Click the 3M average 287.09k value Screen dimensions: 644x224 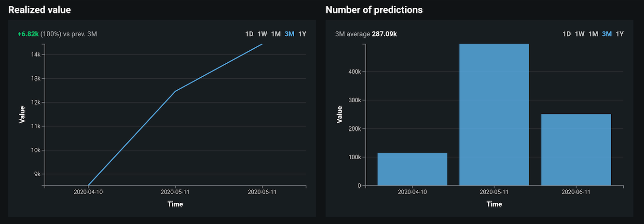(x=384, y=34)
